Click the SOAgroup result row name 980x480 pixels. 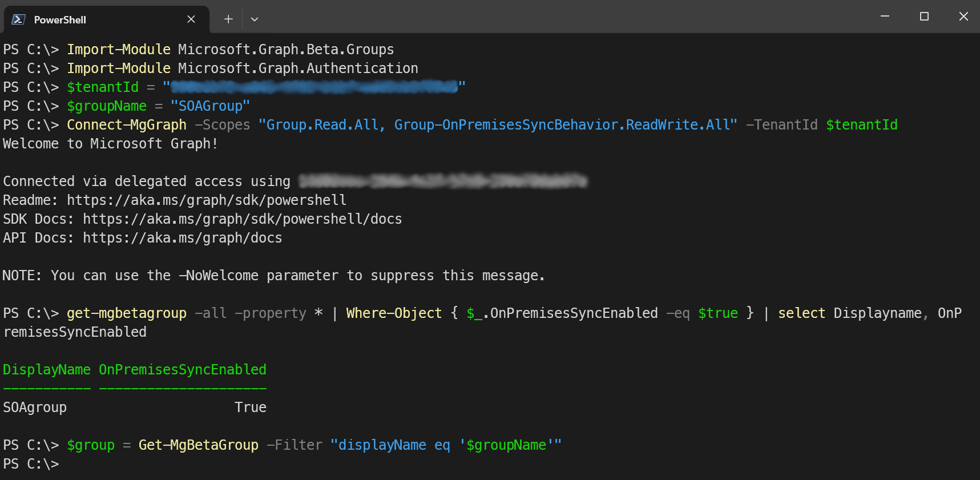[x=35, y=408]
